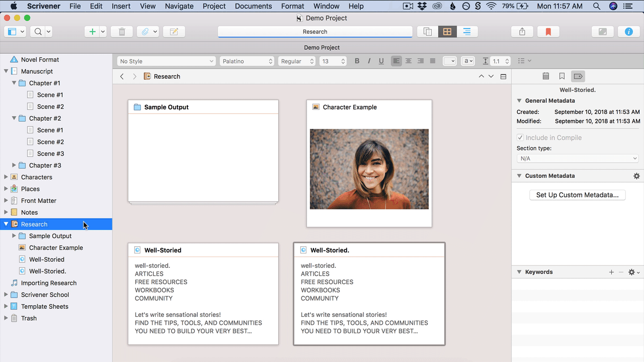The image size is (644, 362).
Task: Go back in editor history
Action: click(122, 76)
